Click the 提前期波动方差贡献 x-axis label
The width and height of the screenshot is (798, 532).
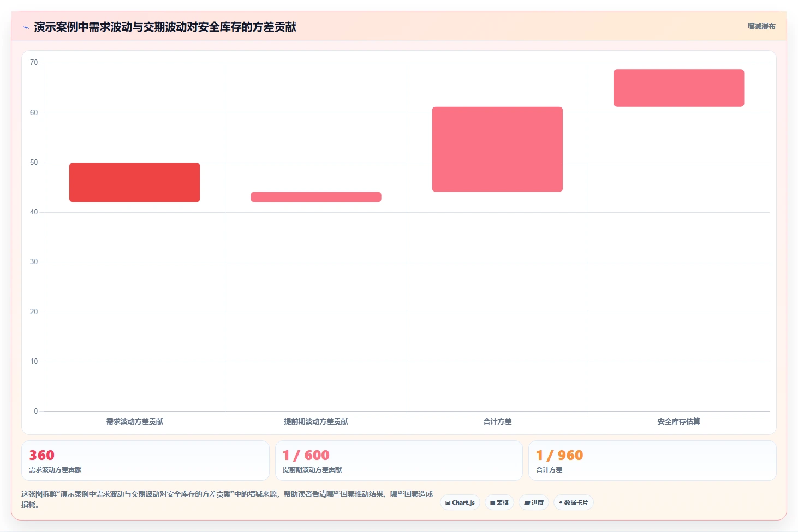click(316, 421)
